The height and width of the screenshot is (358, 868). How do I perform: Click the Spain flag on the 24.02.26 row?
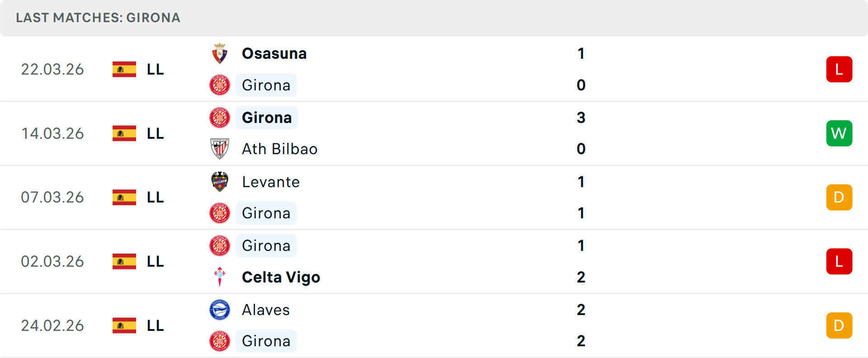coord(124,325)
